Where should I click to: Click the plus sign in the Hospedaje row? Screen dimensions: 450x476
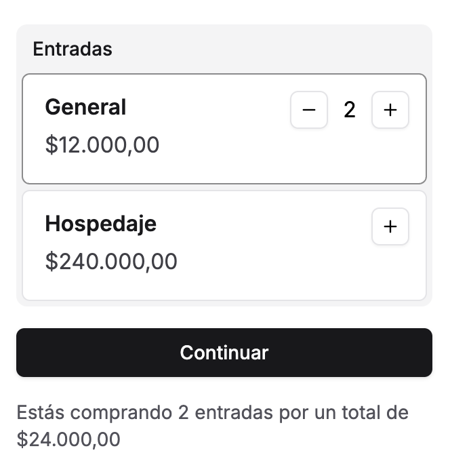390,226
